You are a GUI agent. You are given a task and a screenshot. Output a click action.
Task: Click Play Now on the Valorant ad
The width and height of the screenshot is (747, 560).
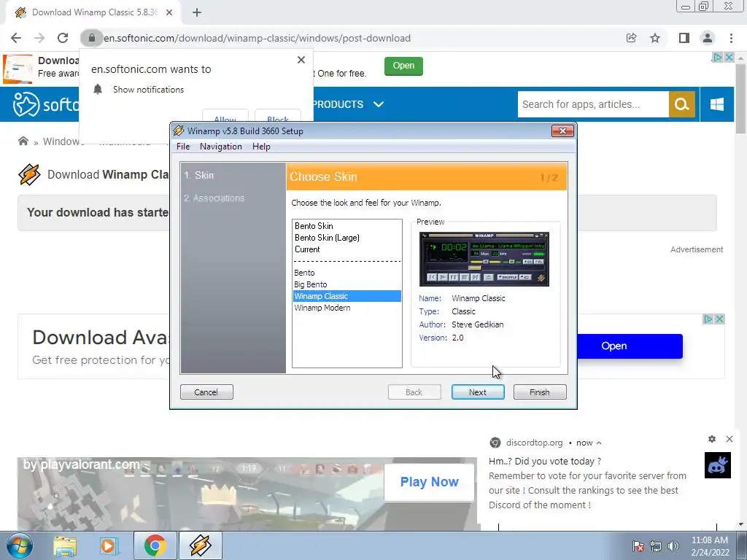[429, 482]
